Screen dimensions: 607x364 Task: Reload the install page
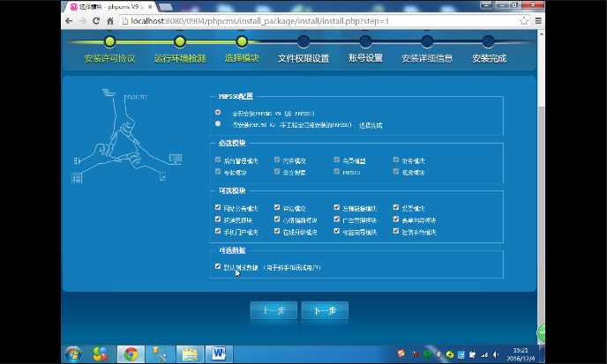pos(96,21)
